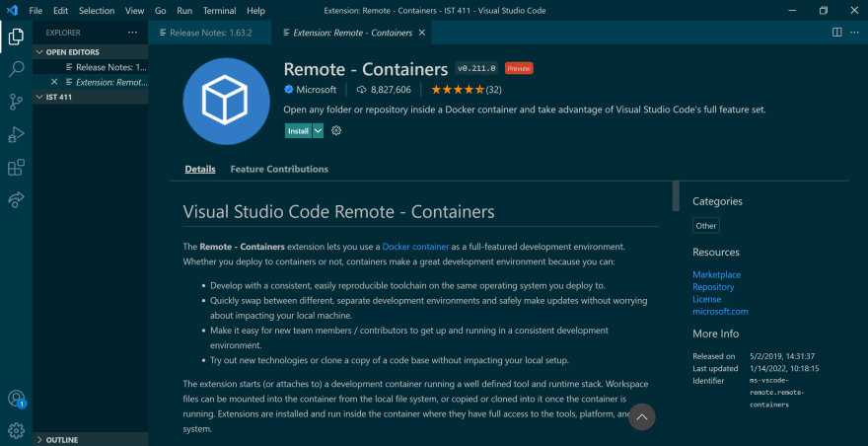Open the Docker container link

pos(415,246)
